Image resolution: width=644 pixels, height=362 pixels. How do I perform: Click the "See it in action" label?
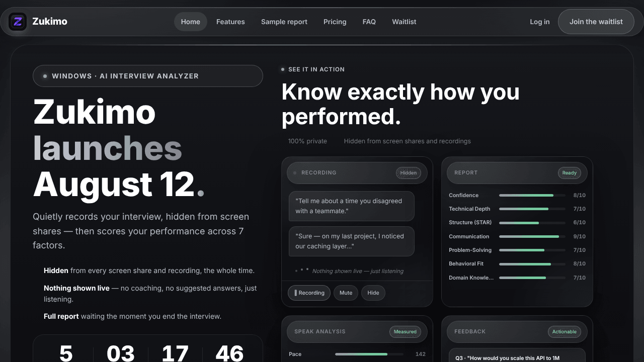click(316, 69)
